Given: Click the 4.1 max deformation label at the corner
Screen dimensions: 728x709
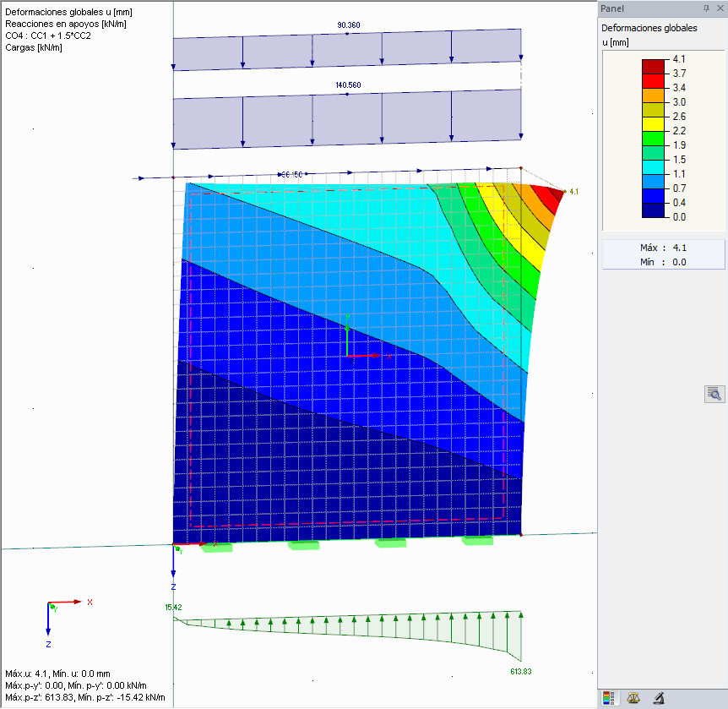Looking at the screenshot, I should (x=573, y=192).
